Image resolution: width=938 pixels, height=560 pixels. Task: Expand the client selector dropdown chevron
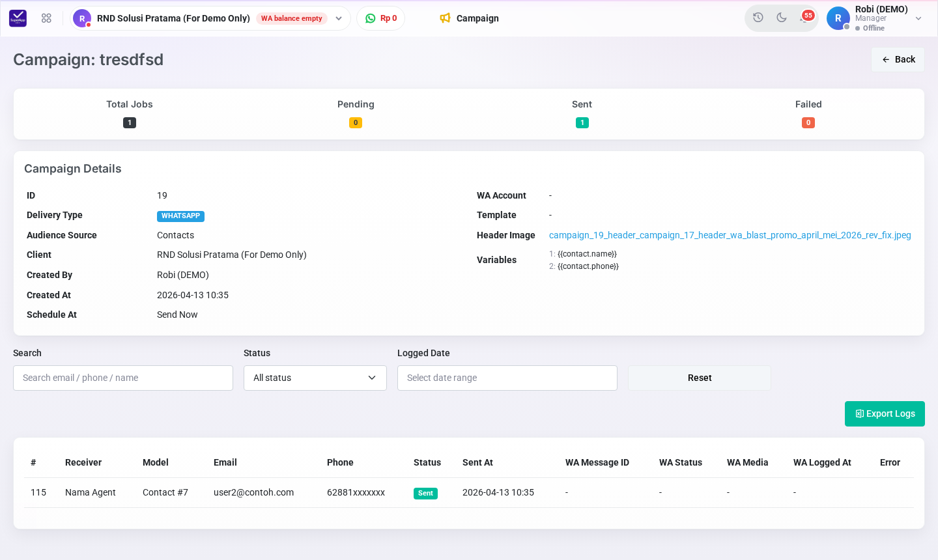(x=339, y=18)
